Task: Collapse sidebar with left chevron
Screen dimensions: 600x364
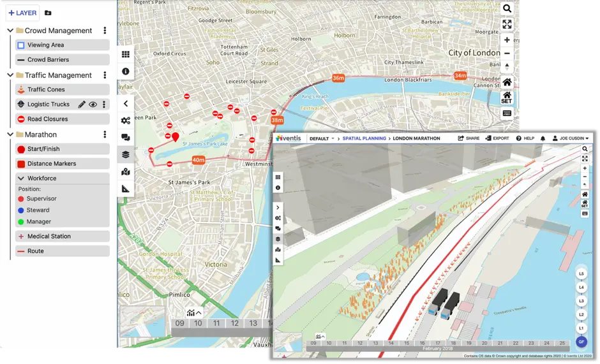Action: pos(126,104)
